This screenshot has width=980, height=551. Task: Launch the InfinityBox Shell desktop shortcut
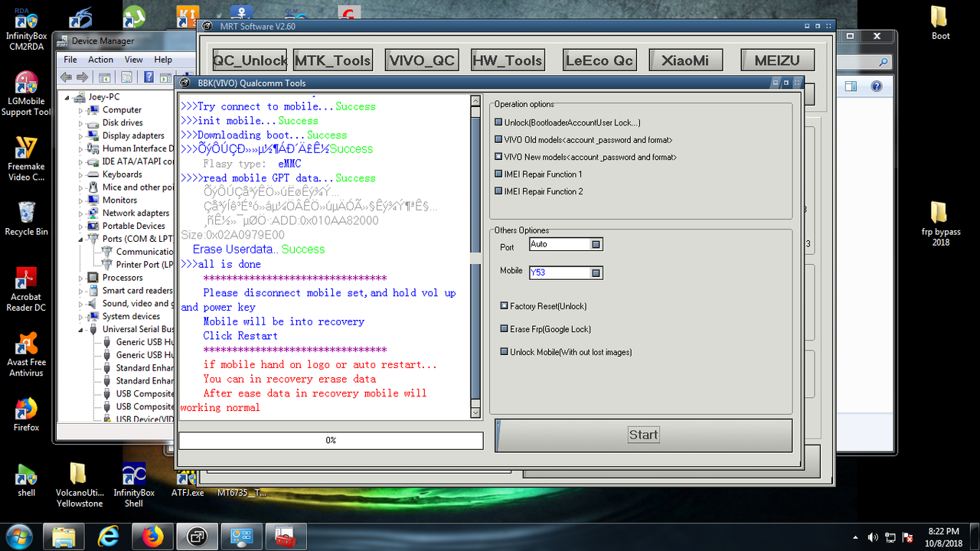pyautogui.click(x=134, y=485)
